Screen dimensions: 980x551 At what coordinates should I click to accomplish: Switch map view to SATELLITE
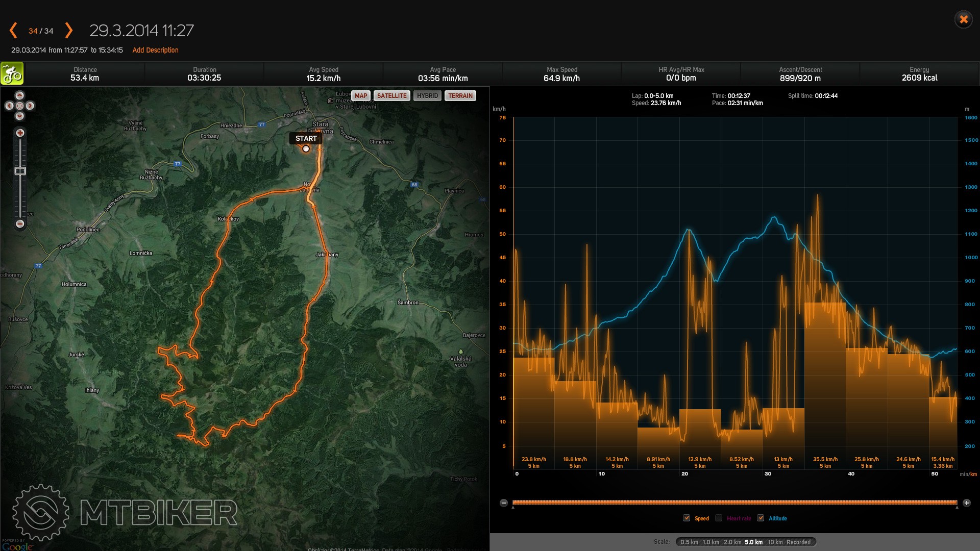(x=391, y=96)
